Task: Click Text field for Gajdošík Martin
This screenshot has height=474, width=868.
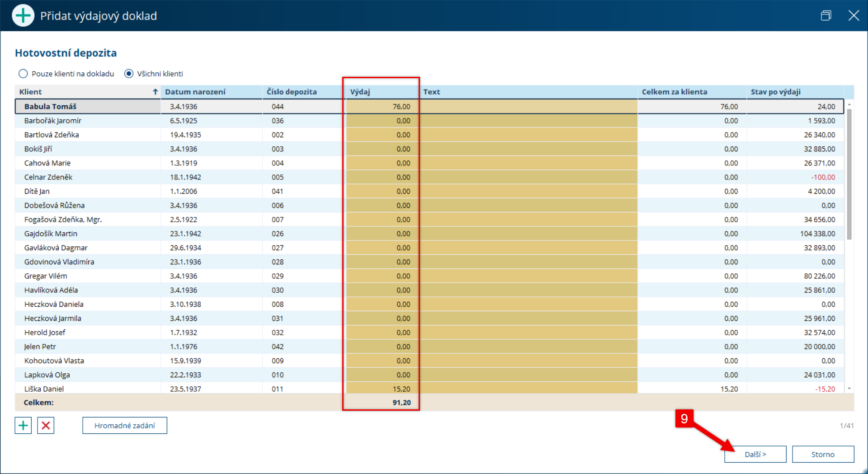Action: (528, 234)
